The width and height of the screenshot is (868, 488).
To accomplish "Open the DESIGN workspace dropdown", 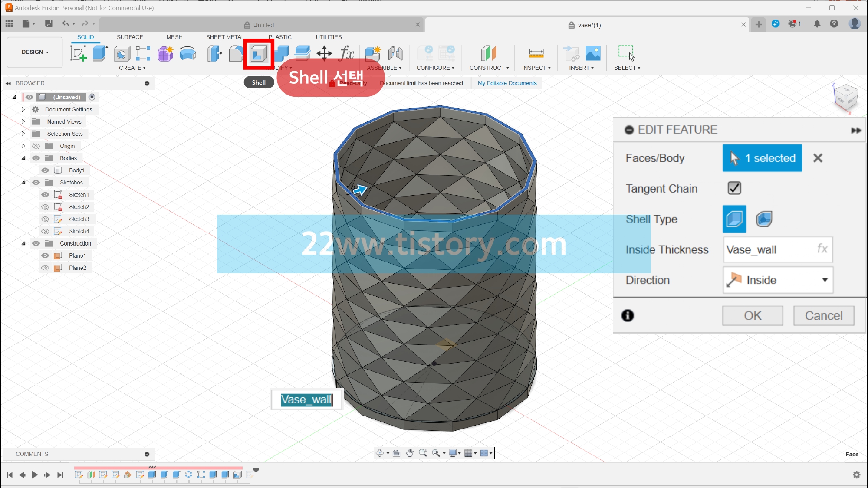I will pyautogui.click(x=35, y=52).
